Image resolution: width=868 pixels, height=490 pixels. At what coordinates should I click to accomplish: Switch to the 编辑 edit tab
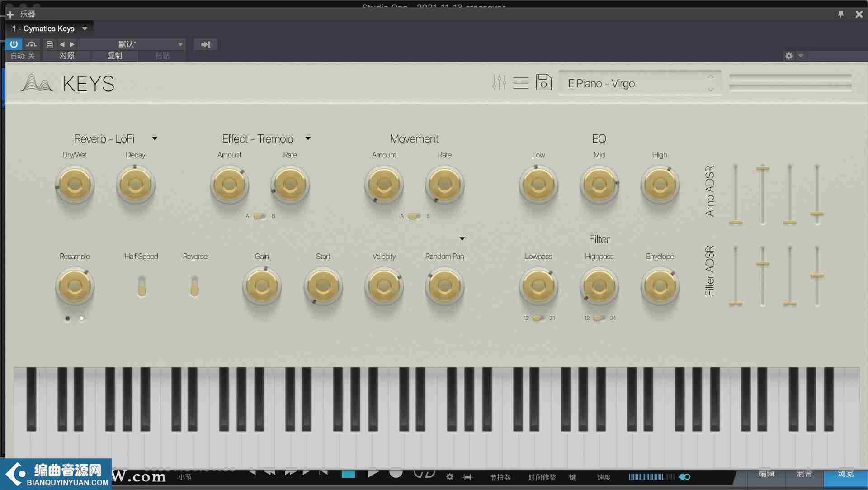(766, 474)
